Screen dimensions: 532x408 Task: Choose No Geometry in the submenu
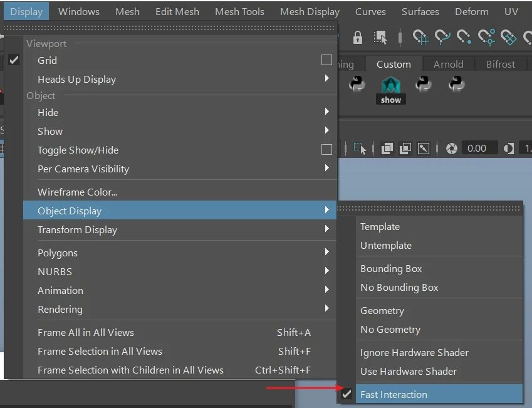(439, 329)
